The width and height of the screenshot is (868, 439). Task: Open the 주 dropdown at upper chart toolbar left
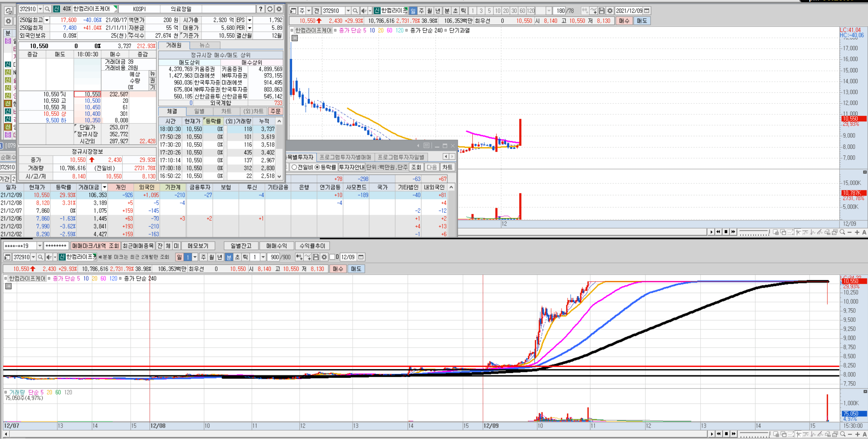pos(308,11)
